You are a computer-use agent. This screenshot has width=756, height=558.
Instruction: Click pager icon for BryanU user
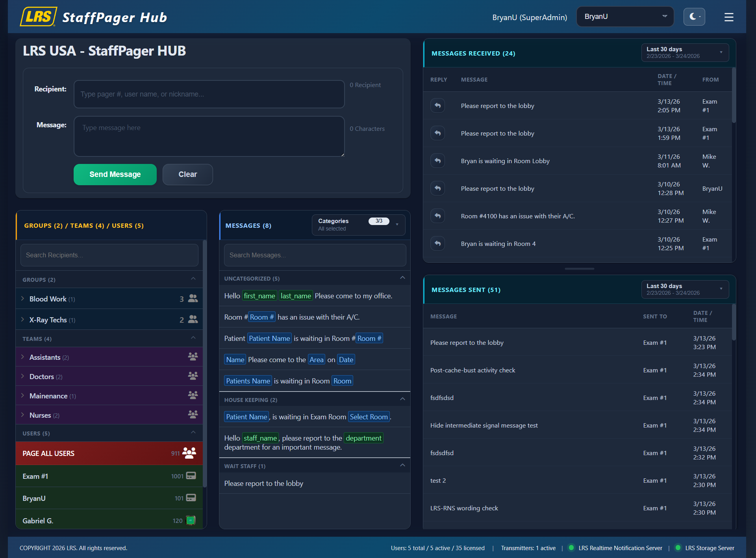point(191,498)
